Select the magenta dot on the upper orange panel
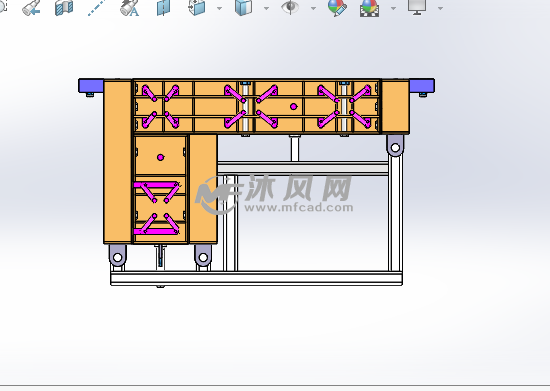 tap(294, 107)
